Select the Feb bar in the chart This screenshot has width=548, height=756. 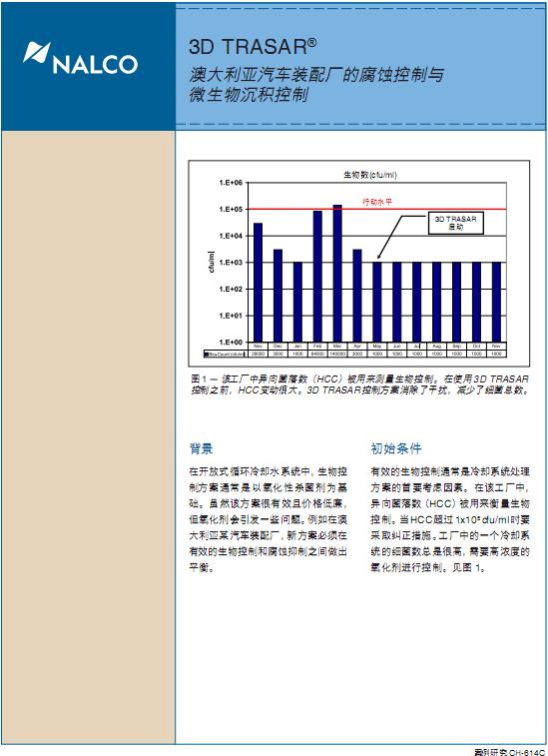pyautogui.click(x=317, y=277)
